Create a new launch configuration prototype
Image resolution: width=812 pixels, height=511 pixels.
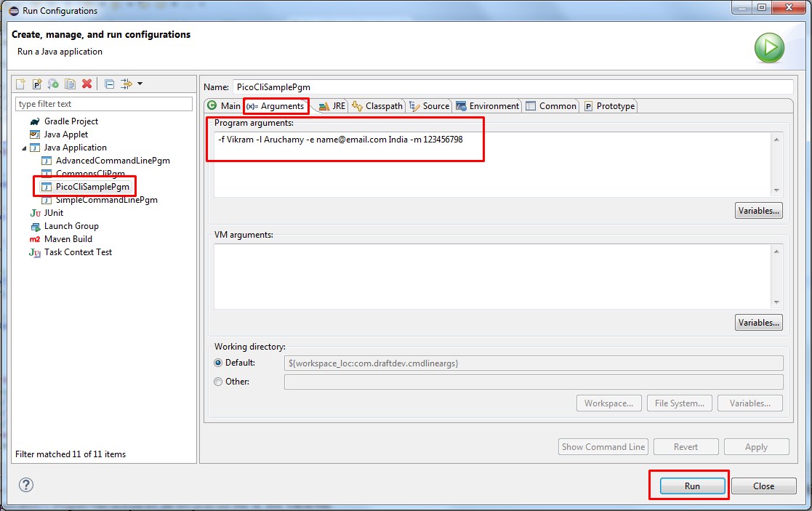pos(36,84)
